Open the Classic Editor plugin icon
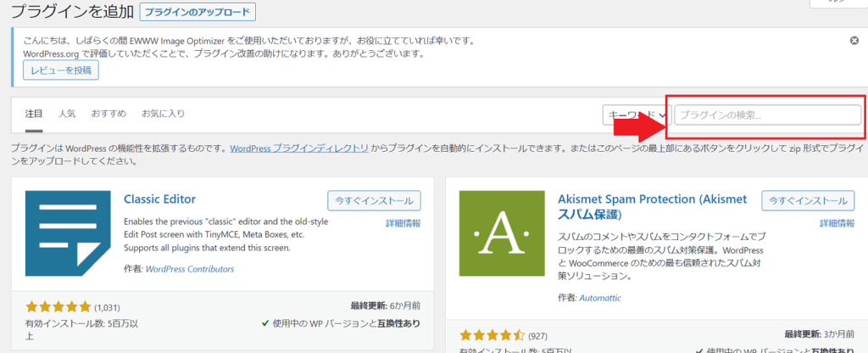 pos(68,233)
